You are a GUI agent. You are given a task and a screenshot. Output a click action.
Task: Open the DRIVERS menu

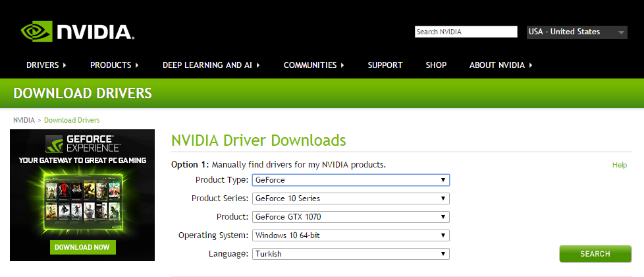coord(46,65)
